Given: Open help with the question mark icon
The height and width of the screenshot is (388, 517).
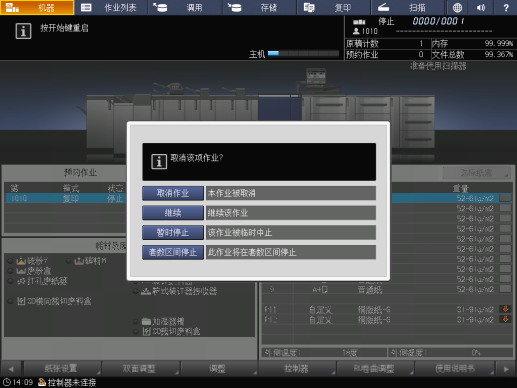Looking at the screenshot, I should 506,7.
